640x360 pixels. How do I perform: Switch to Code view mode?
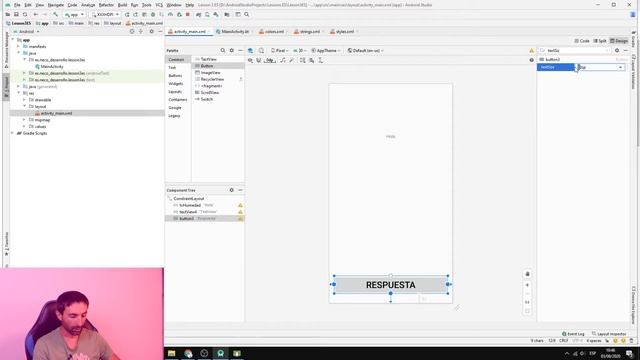[582, 41]
